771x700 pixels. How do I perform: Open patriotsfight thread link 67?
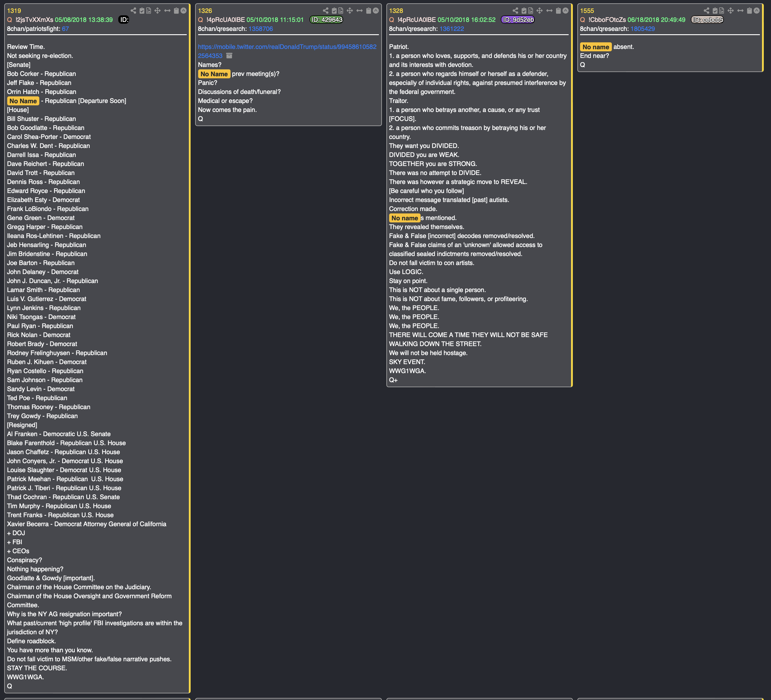click(x=65, y=29)
